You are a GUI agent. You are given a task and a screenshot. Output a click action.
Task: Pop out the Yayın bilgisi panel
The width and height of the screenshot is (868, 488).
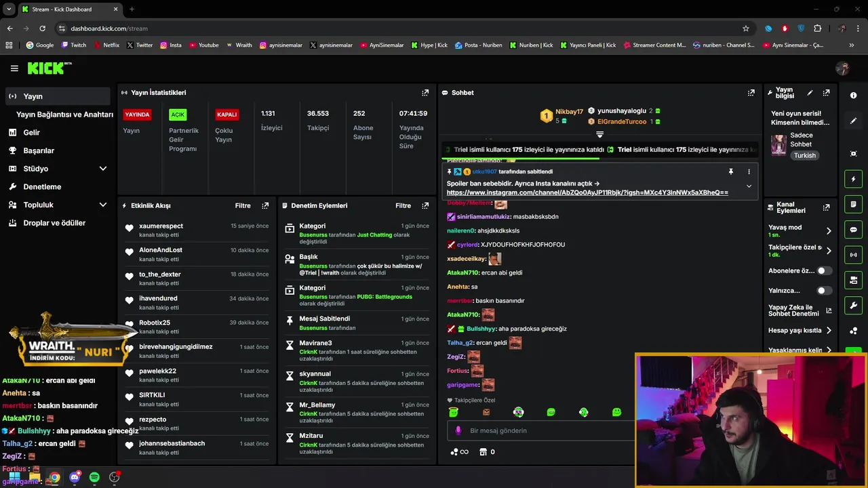coord(826,93)
